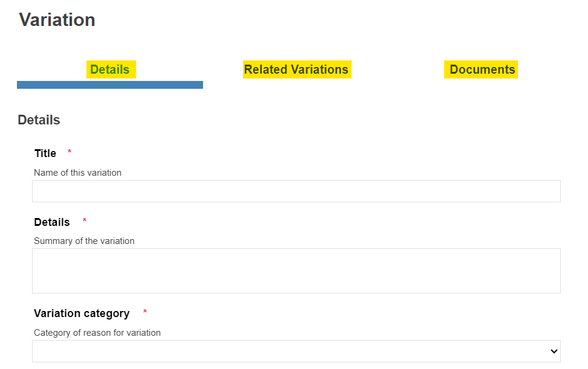Viewport: 588px width, 369px height.
Task: Click the red asterisk next to Variation category
Action: click(x=145, y=312)
